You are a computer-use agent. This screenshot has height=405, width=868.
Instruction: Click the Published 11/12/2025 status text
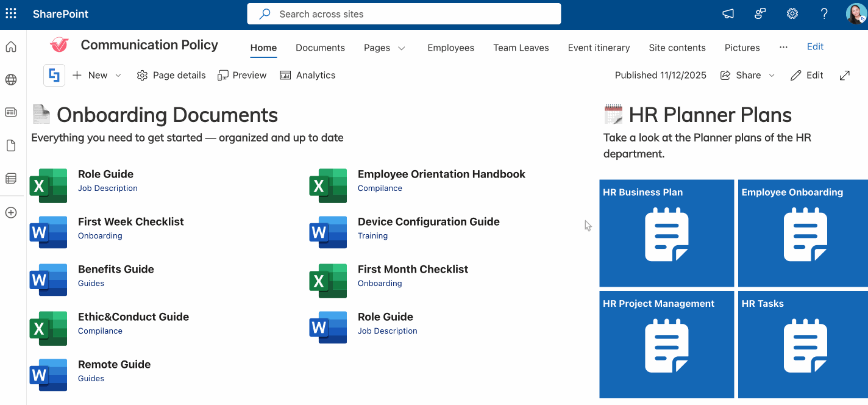pyautogui.click(x=660, y=75)
